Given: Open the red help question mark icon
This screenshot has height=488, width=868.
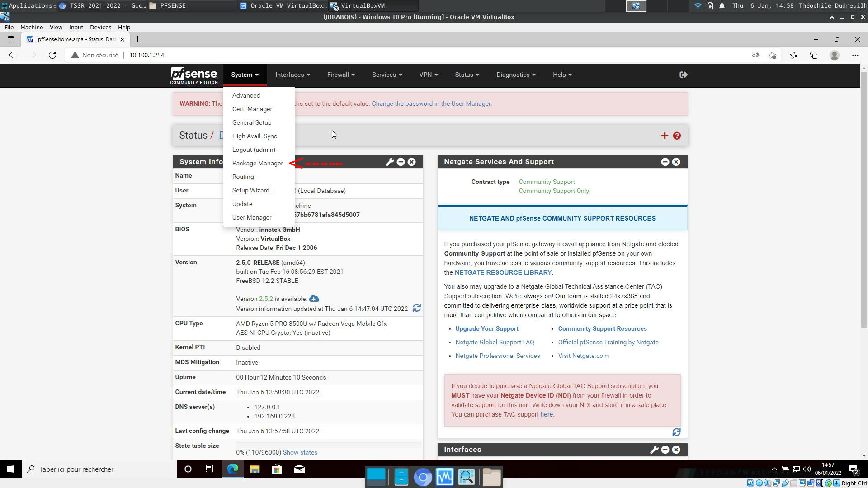Looking at the screenshot, I should coord(677,136).
